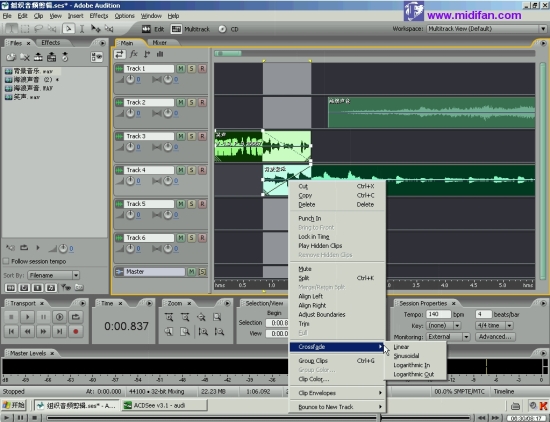The width and height of the screenshot is (550, 422).
Task: Select Clip Color menu entry
Action: click(337, 379)
